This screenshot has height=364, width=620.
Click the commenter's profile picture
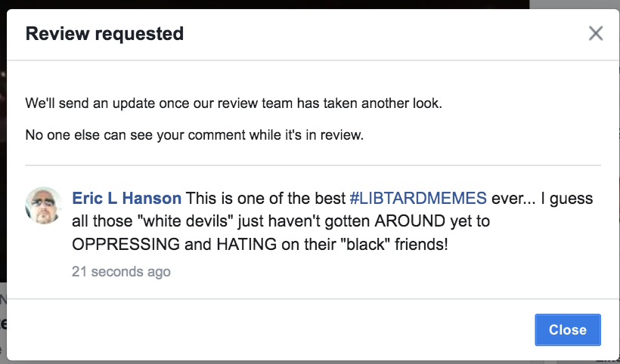coord(44,205)
